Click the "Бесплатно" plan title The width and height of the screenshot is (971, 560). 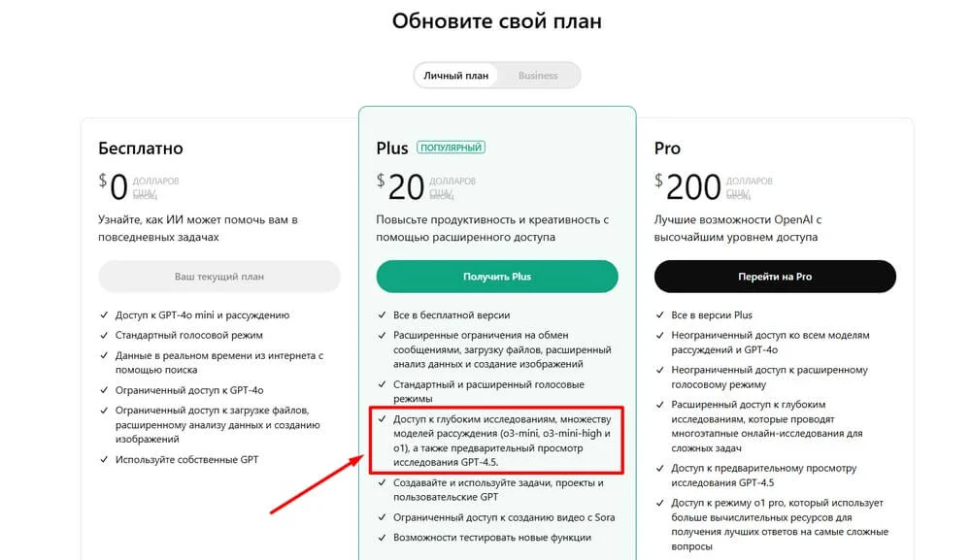pos(141,148)
